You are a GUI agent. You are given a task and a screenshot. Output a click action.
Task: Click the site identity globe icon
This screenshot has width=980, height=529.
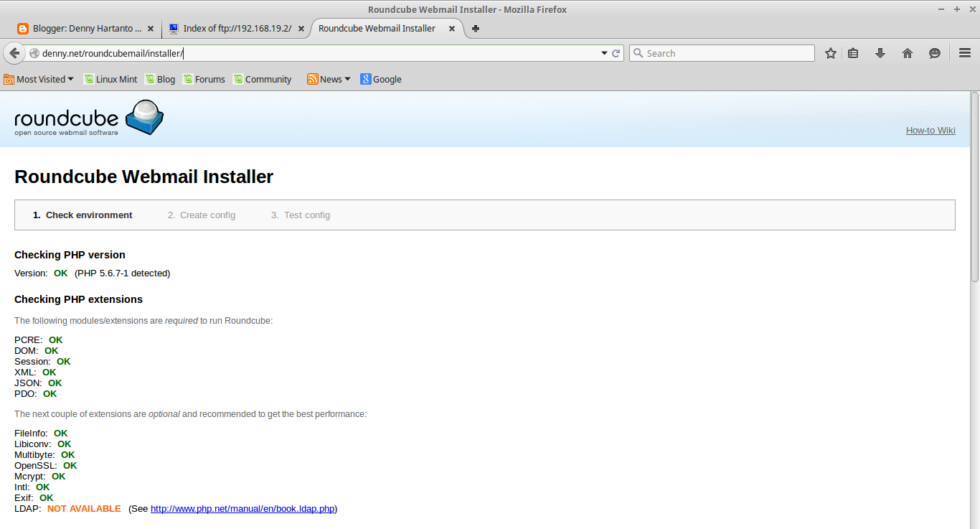pos(34,53)
